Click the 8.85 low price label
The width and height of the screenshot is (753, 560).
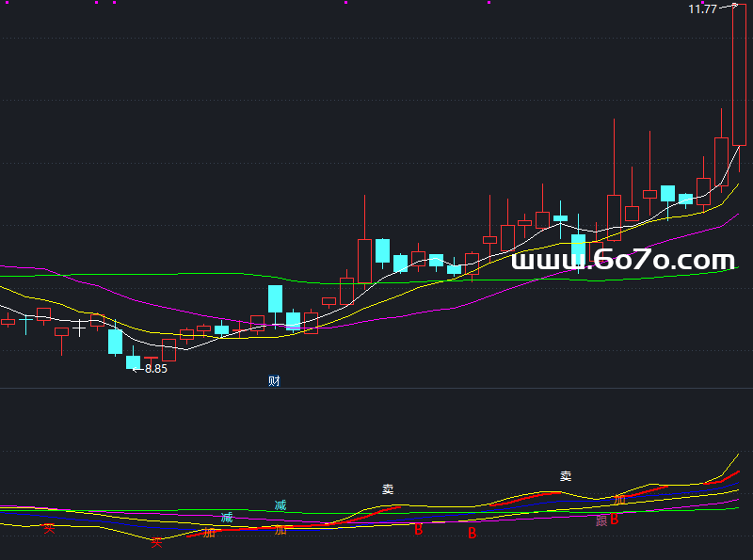tap(155, 369)
